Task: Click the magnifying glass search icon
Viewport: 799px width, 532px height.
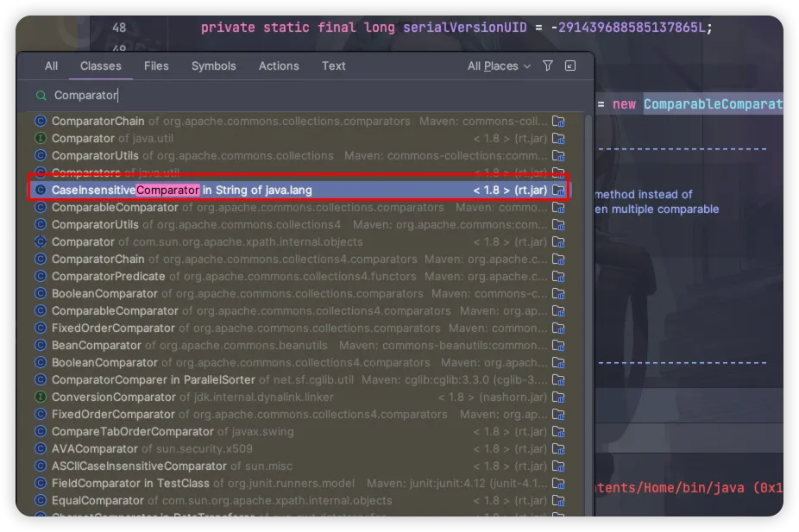Action: pos(41,96)
